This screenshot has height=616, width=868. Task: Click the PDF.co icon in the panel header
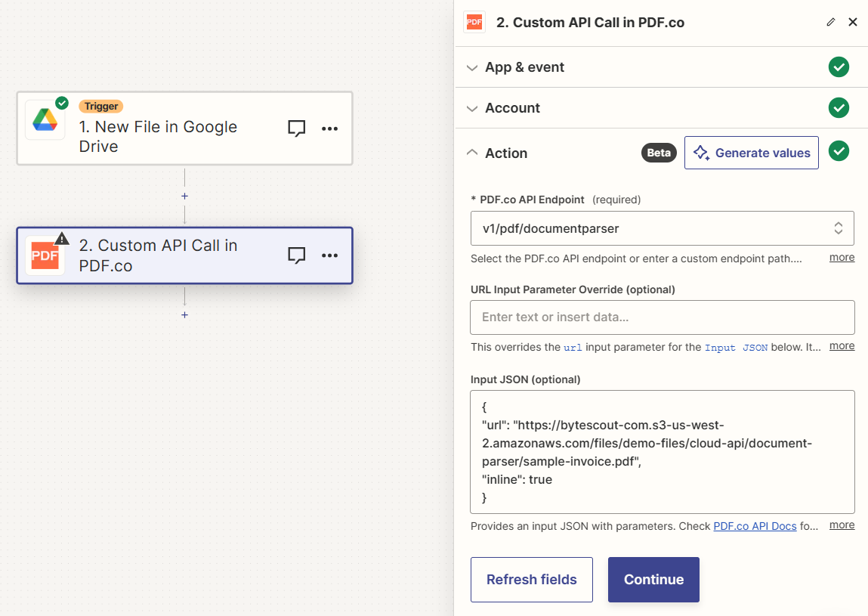(x=474, y=22)
